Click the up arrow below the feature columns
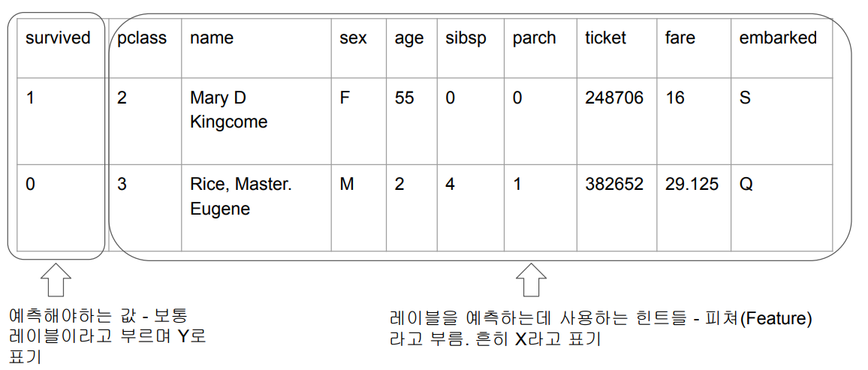The width and height of the screenshot is (868, 370). pyautogui.click(x=532, y=281)
